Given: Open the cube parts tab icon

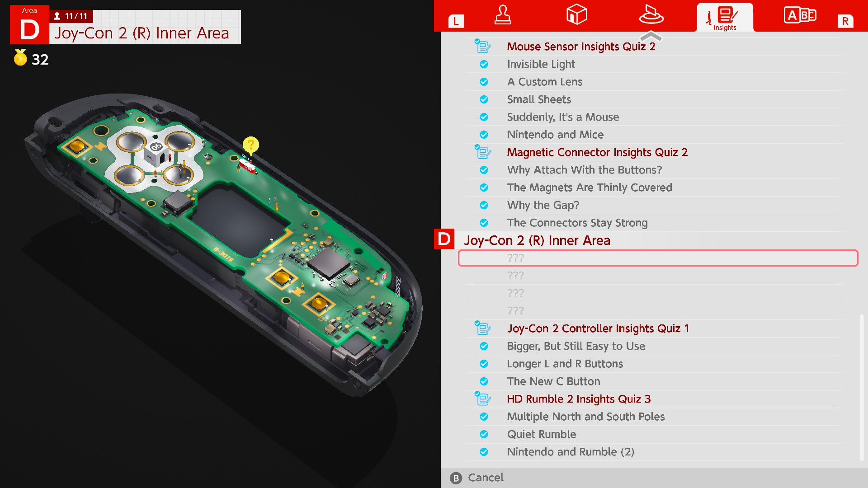Looking at the screenshot, I should click(x=576, y=14).
